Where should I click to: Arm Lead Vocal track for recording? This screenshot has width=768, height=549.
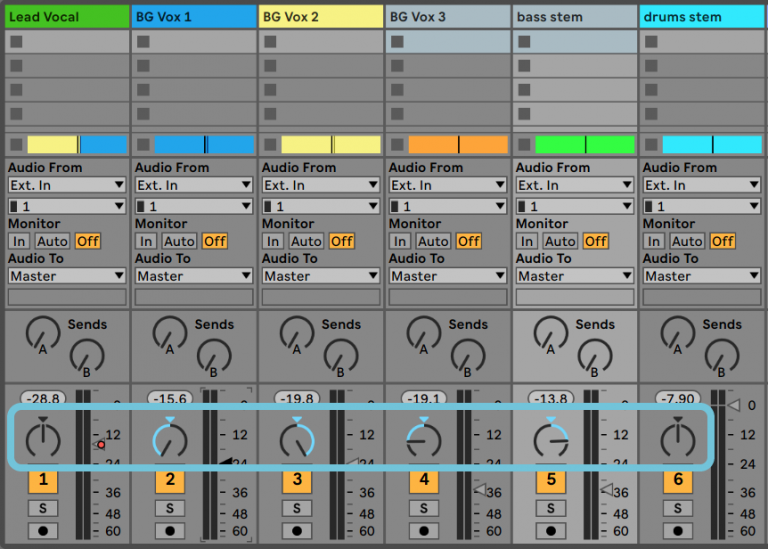coord(43,531)
